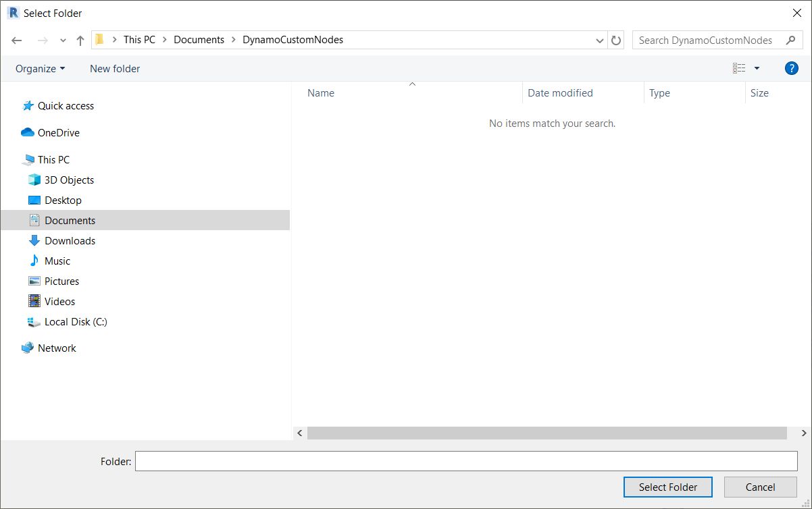Cancel the folder selection dialog

(x=760, y=487)
